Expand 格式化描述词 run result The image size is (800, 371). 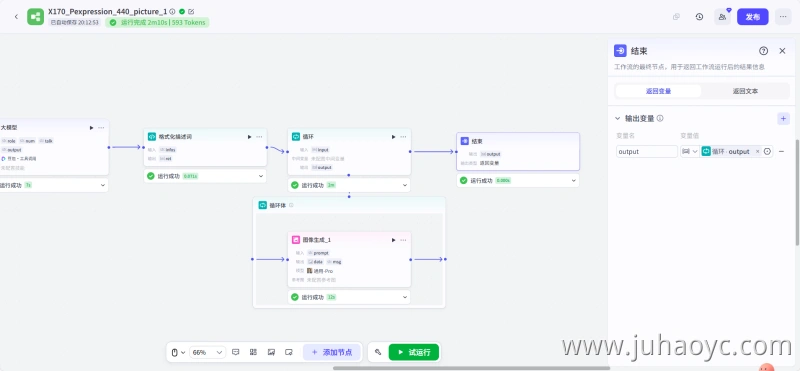click(x=261, y=176)
